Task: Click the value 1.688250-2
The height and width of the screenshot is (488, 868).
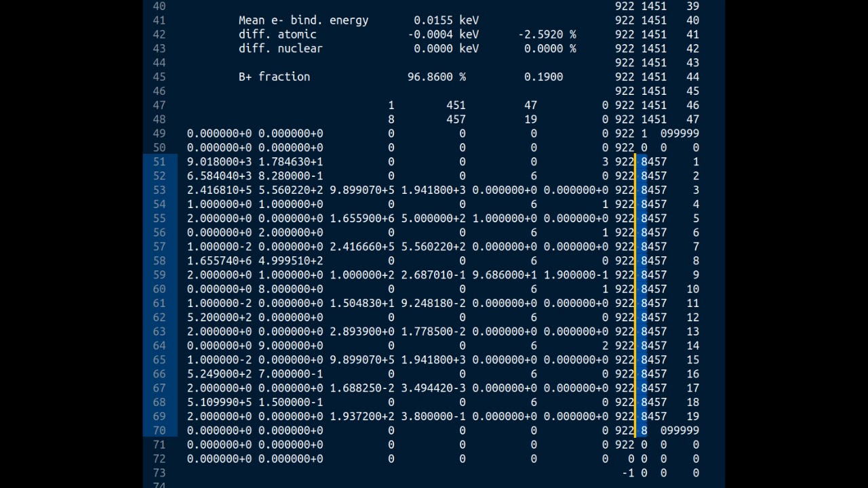Action: (x=362, y=388)
